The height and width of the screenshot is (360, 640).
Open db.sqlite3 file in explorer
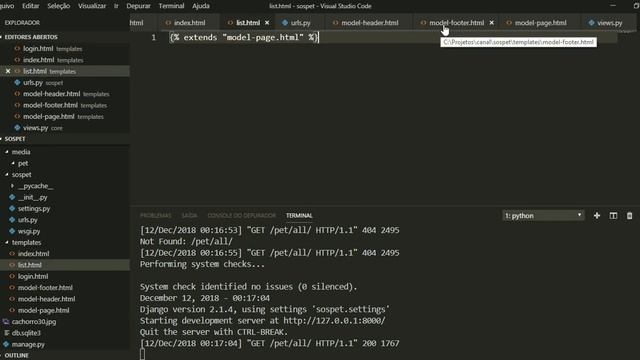26,333
